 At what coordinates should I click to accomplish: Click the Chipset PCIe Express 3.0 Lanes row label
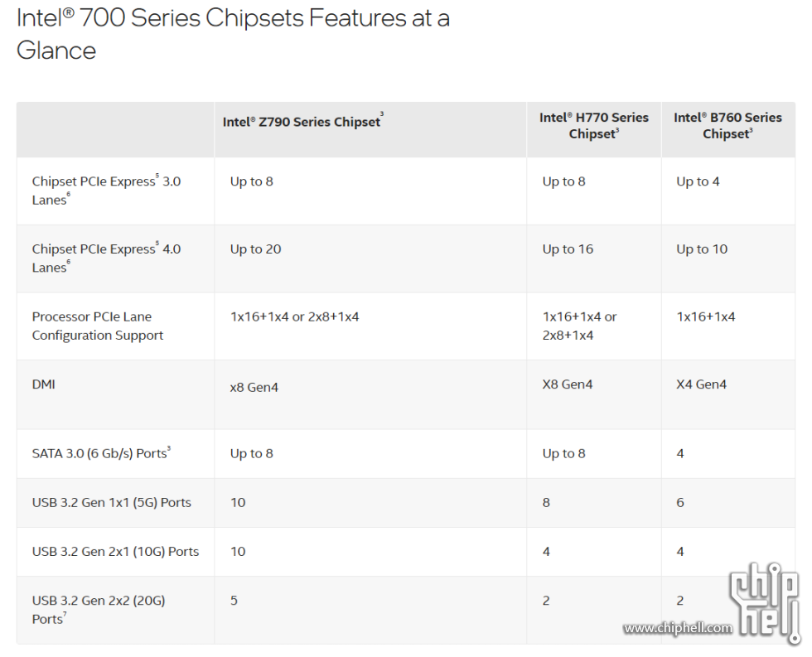point(106,191)
